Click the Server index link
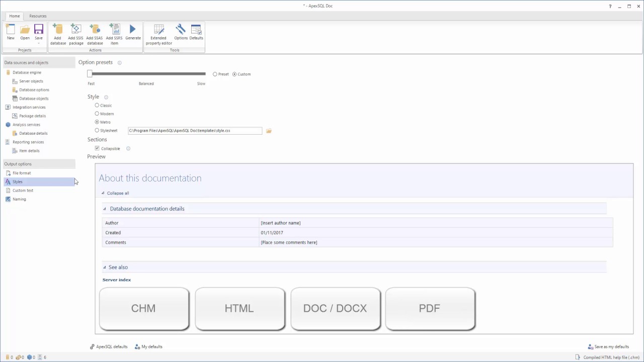This screenshot has height=362, width=644. pos(117,280)
